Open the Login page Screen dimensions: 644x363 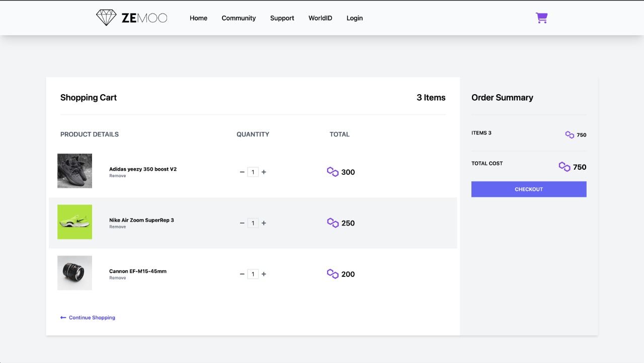point(354,18)
